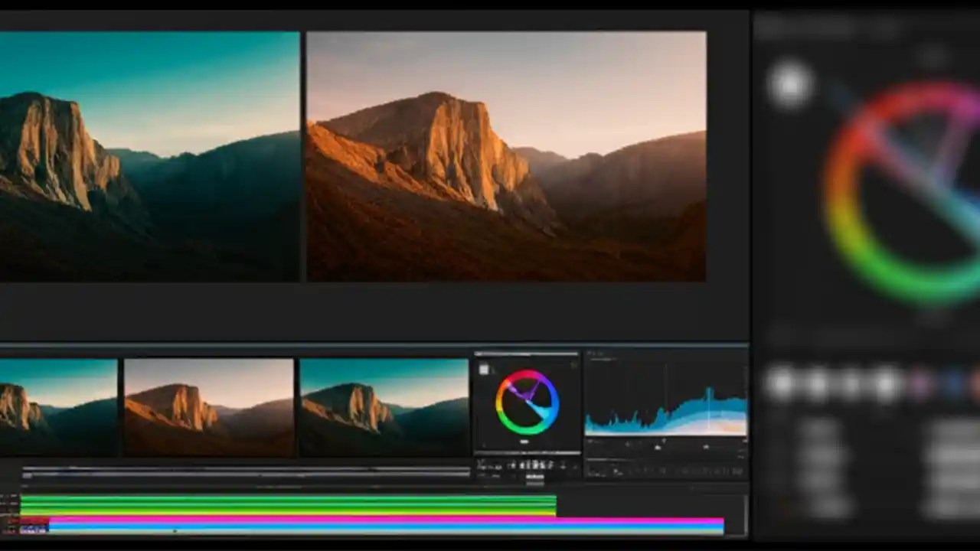This screenshot has width=980, height=551.
Task: Toggle the white square swatch toggle near the wheel
Action: pyautogui.click(x=484, y=369)
